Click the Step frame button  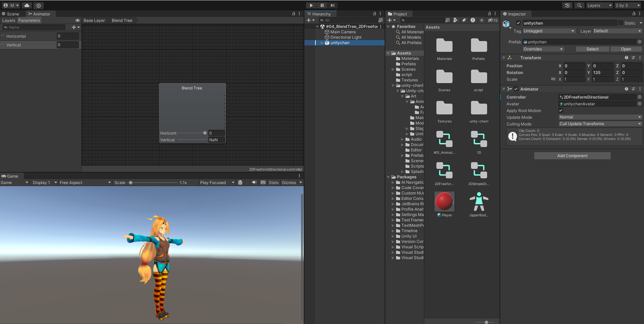click(x=332, y=5)
